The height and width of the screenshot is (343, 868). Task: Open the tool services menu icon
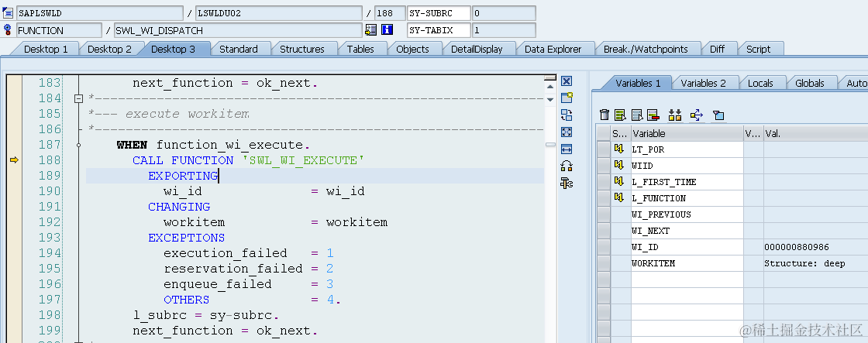[x=567, y=184]
